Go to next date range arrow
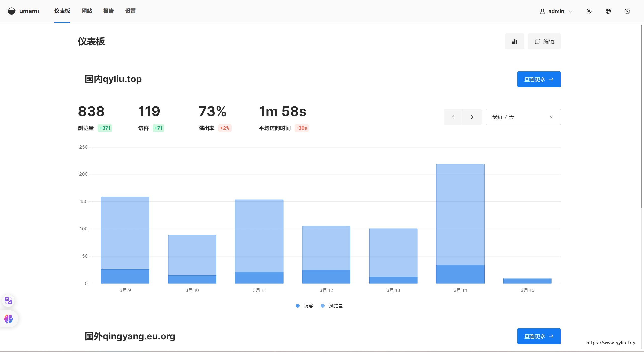Screen dimensions: 644x352 pos(472,117)
